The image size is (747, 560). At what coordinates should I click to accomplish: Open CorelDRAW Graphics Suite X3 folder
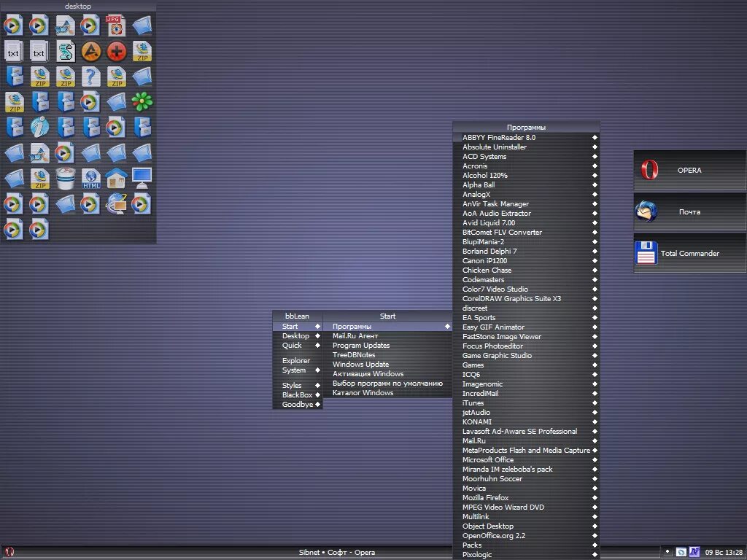pyautogui.click(x=526, y=298)
